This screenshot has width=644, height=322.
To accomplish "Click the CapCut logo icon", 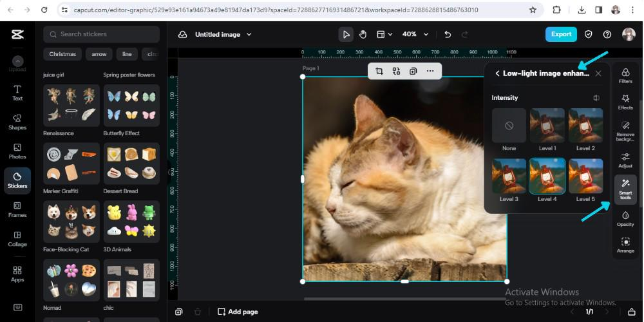I will (x=17, y=35).
